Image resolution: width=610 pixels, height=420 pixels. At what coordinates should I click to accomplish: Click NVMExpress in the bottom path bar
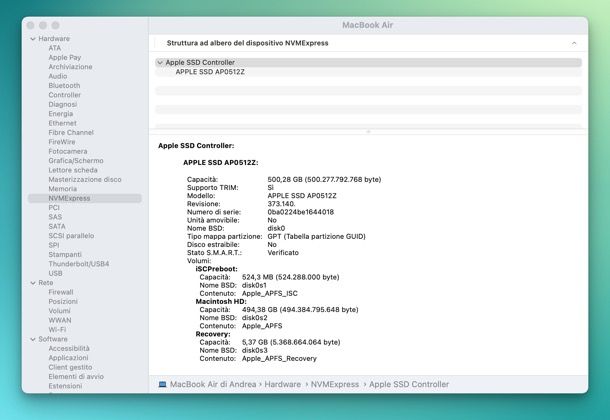click(x=335, y=384)
